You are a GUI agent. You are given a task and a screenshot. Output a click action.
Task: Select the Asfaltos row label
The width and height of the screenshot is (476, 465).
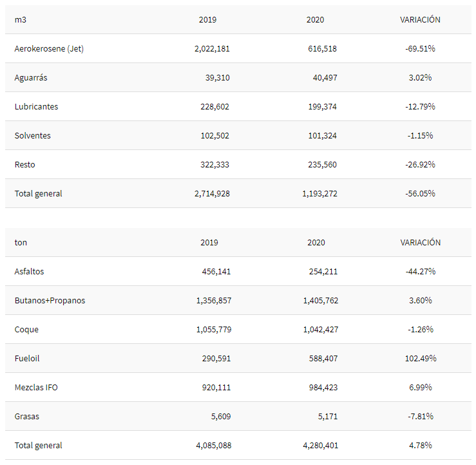pos(30,272)
